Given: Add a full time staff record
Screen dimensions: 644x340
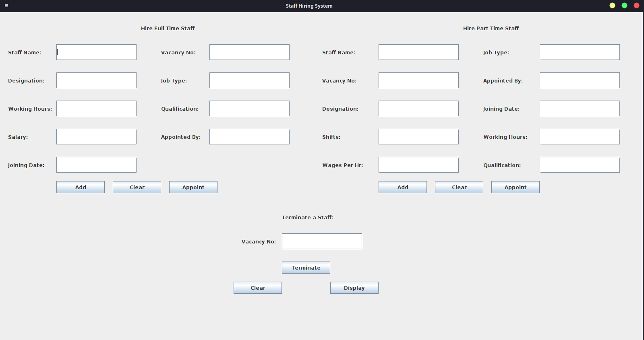Looking at the screenshot, I should point(81,187).
